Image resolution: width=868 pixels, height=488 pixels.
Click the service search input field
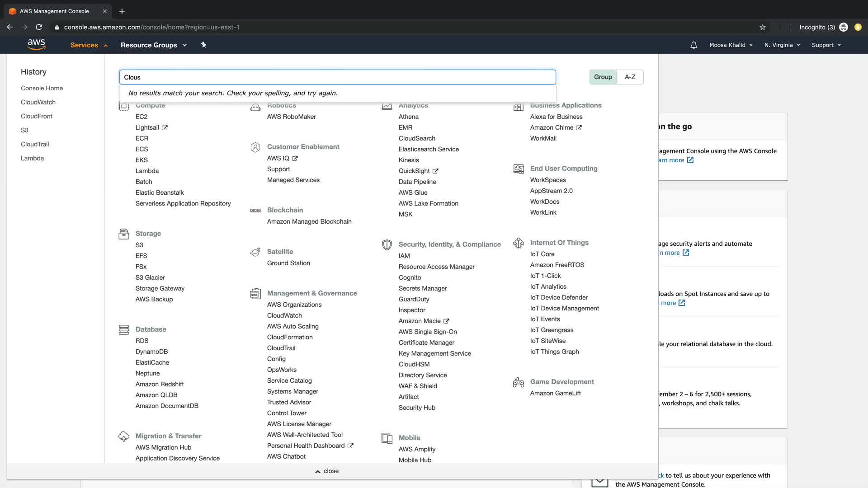click(337, 77)
